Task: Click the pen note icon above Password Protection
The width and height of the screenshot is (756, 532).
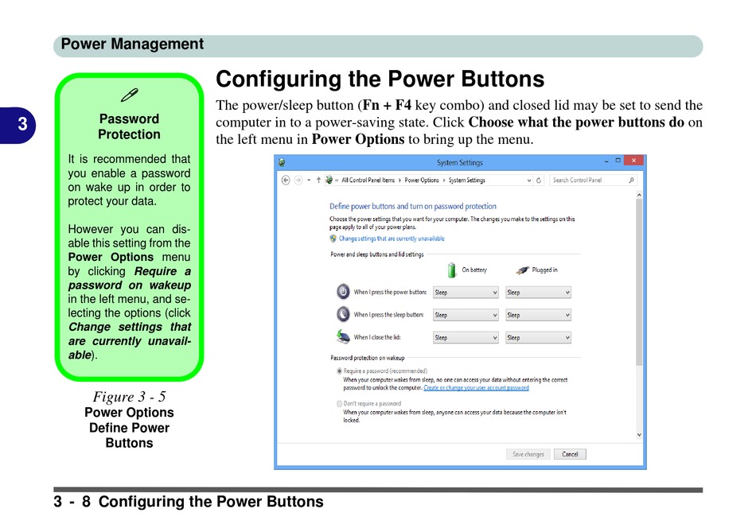Action: click(x=129, y=95)
